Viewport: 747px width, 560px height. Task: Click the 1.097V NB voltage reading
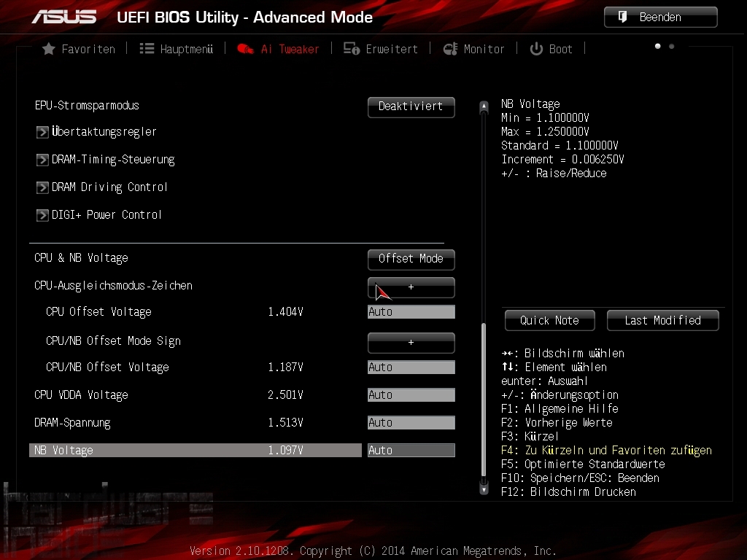[285, 450]
